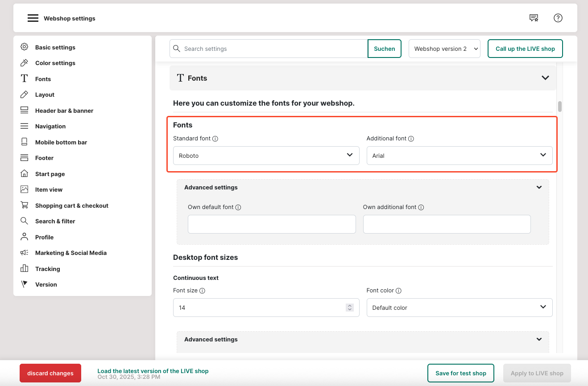The height and width of the screenshot is (386, 588).
Task: Open the Font color Default color dropdown
Action: pyautogui.click(x=459, y=308)
